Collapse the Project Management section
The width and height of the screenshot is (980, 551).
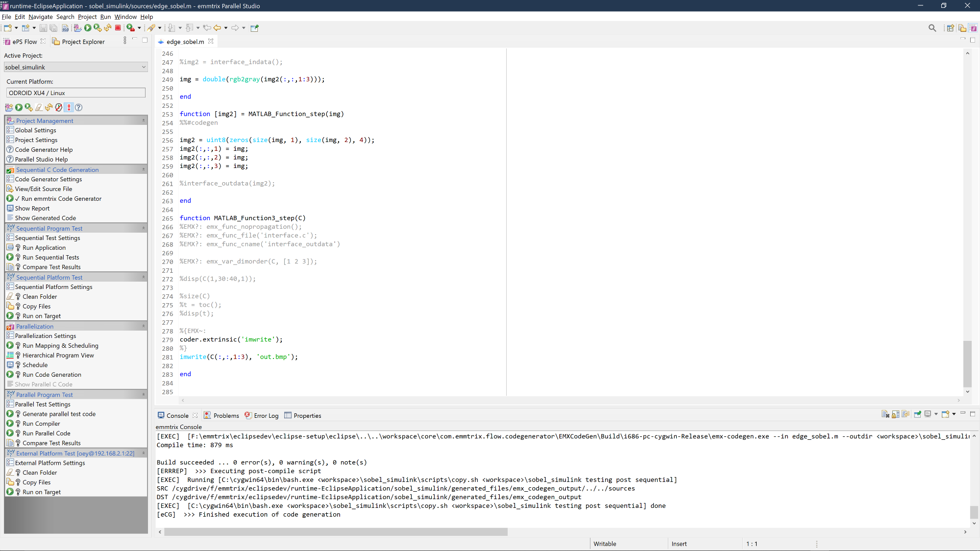143,120
